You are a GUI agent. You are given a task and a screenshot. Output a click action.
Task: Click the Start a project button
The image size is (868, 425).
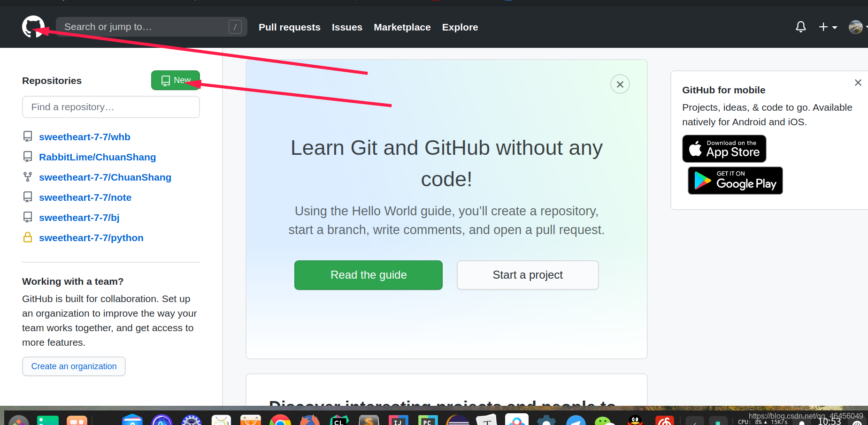pyautogui.click(x=528, y=275)
